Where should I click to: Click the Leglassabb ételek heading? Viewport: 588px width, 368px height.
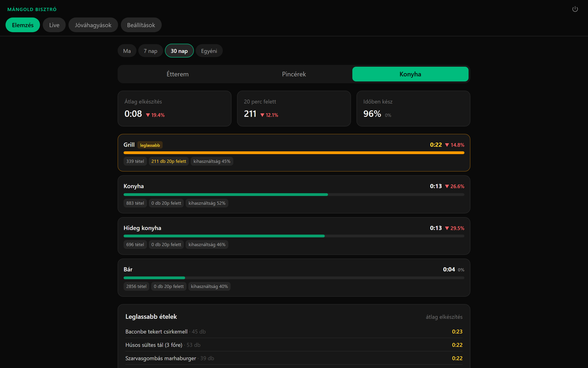coord(151,317)
